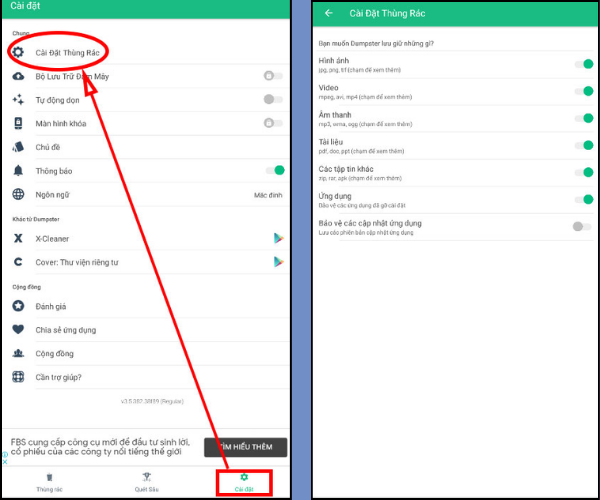This screenshot has width=600, height=500.
Task: Enable Tự động dọn switch
Action: click(273, 99)
